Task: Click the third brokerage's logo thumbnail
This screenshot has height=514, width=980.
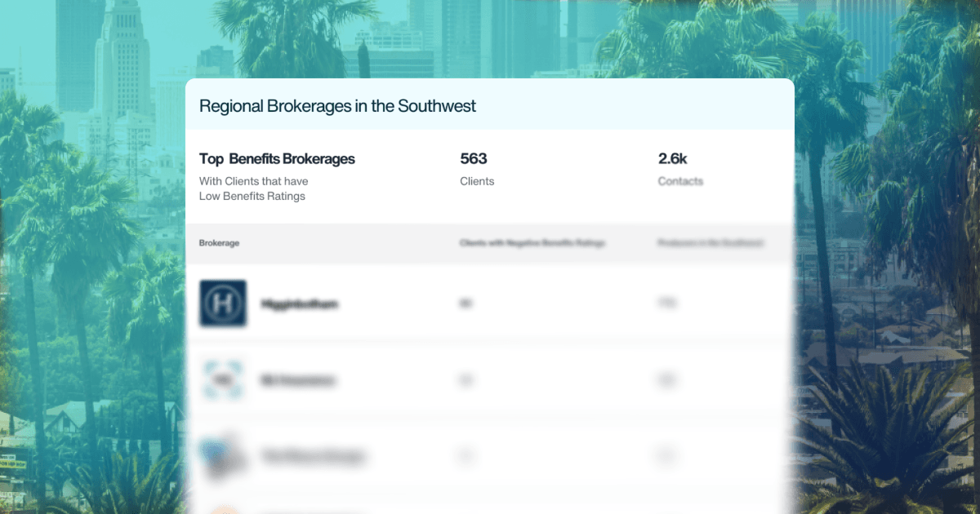Action: coord(222,455)
